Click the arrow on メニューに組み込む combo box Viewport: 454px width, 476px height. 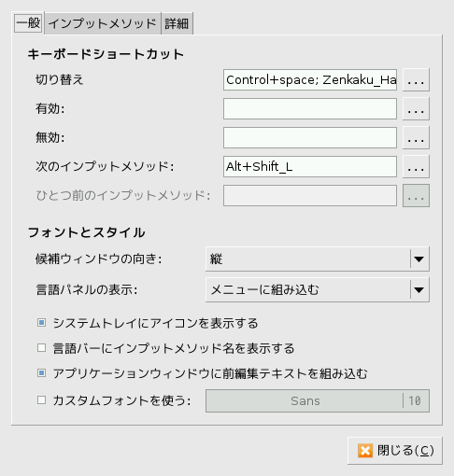coord(419,290)
